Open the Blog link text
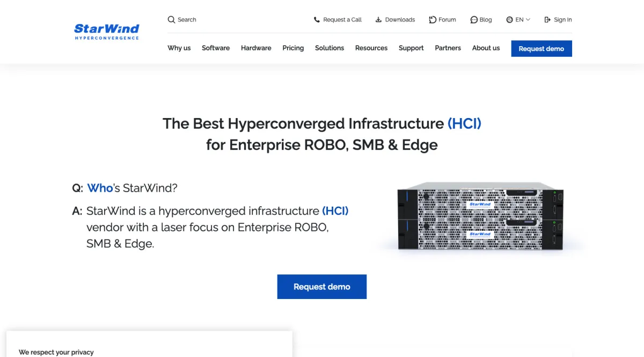Image resolution: width=644 pixels, height=357 pixels. point(486,20)
